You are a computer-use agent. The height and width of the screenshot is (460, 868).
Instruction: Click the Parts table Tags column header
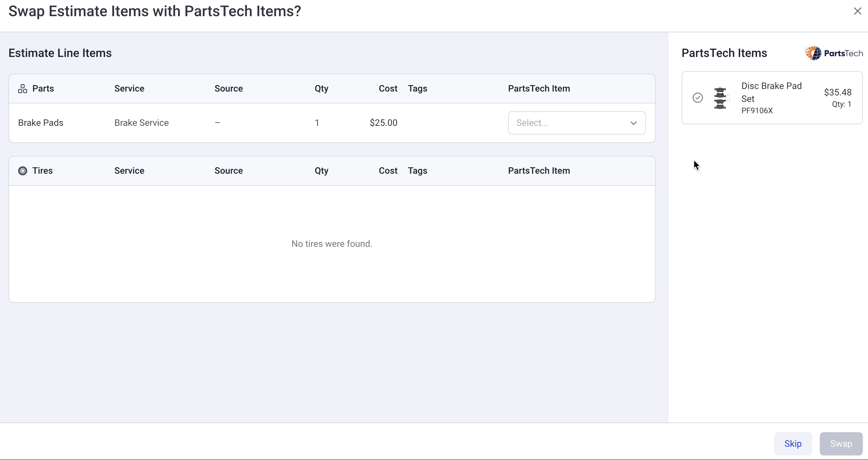pos(417,89)
